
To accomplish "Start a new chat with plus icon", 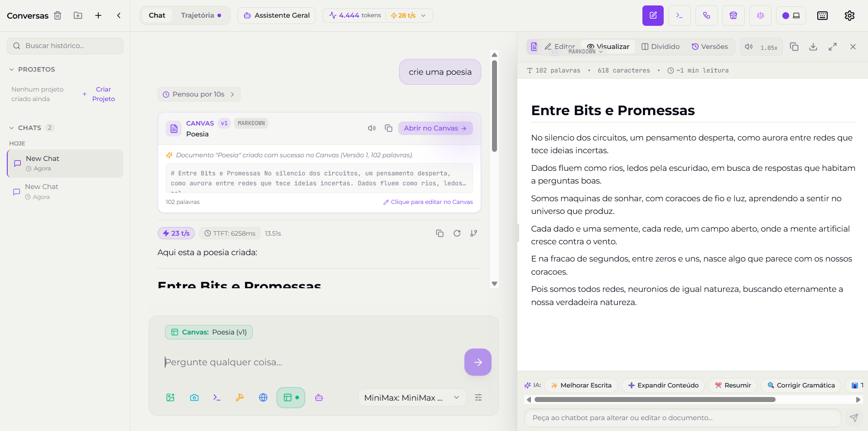I will [x=98, y=15].
